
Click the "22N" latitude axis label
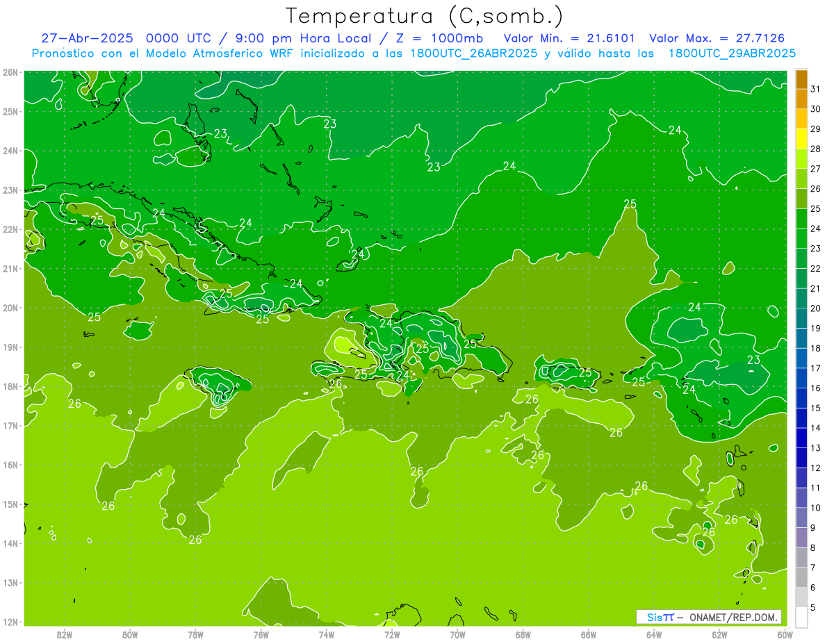[10, 229]
